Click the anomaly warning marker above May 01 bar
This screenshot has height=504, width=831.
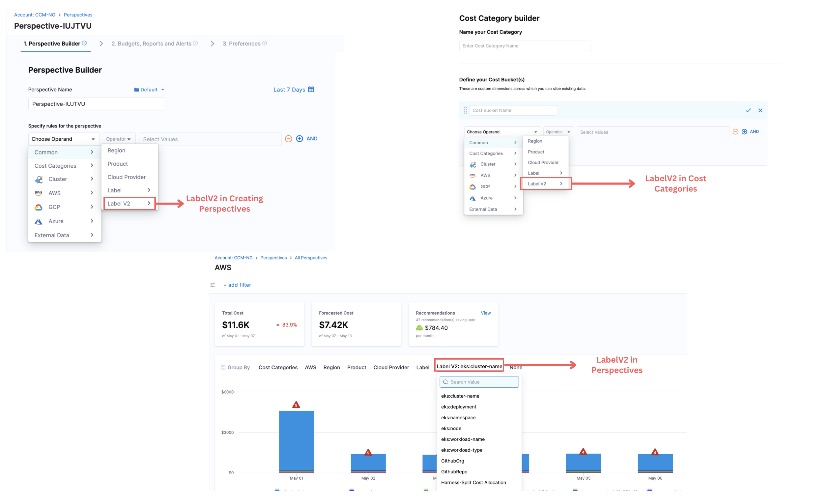296,405
